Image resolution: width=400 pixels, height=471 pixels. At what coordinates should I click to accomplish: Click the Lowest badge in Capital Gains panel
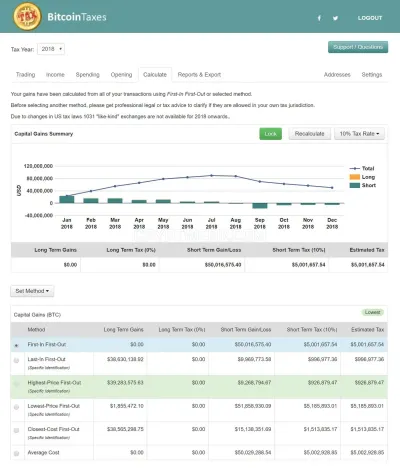point(373,312)
